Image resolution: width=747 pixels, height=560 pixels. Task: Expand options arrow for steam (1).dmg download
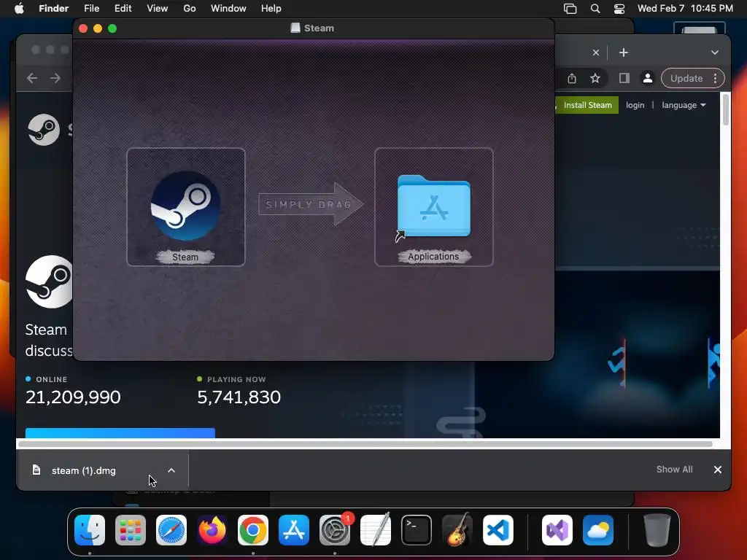(171, 470)
